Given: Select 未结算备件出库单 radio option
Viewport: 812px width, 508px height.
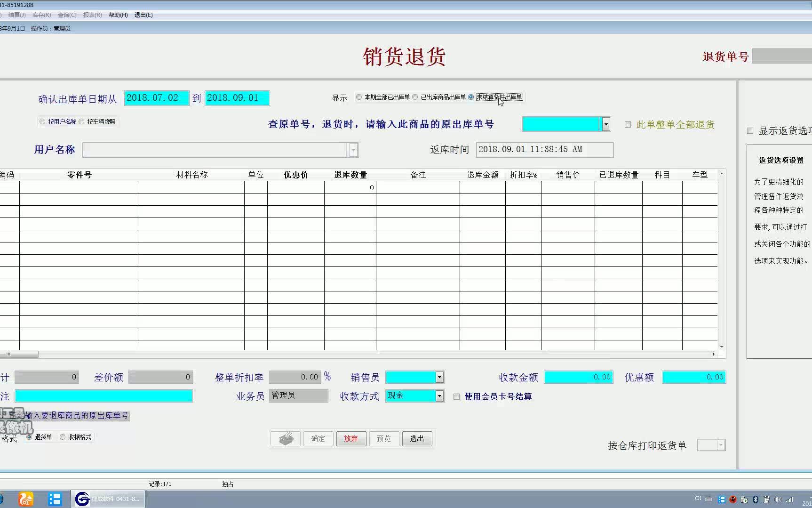Looking at the screenshot, I should [471, 97].
